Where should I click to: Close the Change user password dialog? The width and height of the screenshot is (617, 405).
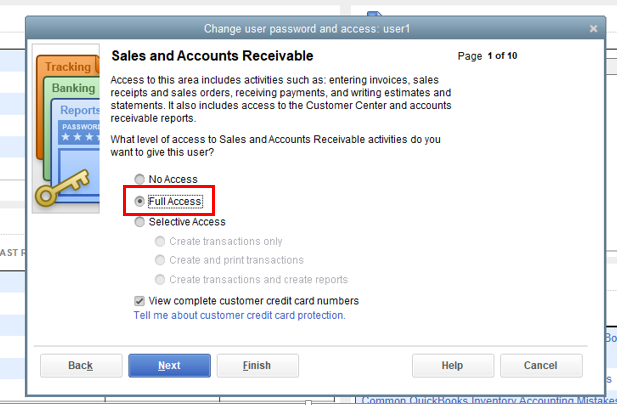[594, 29]
